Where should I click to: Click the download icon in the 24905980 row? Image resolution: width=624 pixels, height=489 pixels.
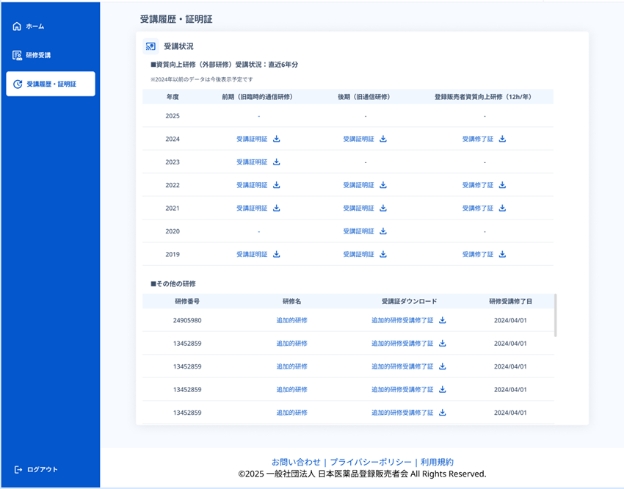tap(443, 320)
